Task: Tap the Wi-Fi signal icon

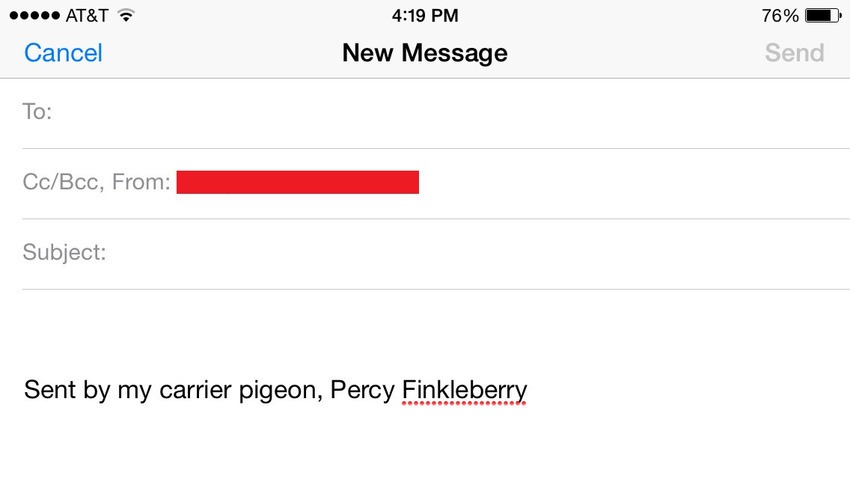Action: (x=126, y=16)
